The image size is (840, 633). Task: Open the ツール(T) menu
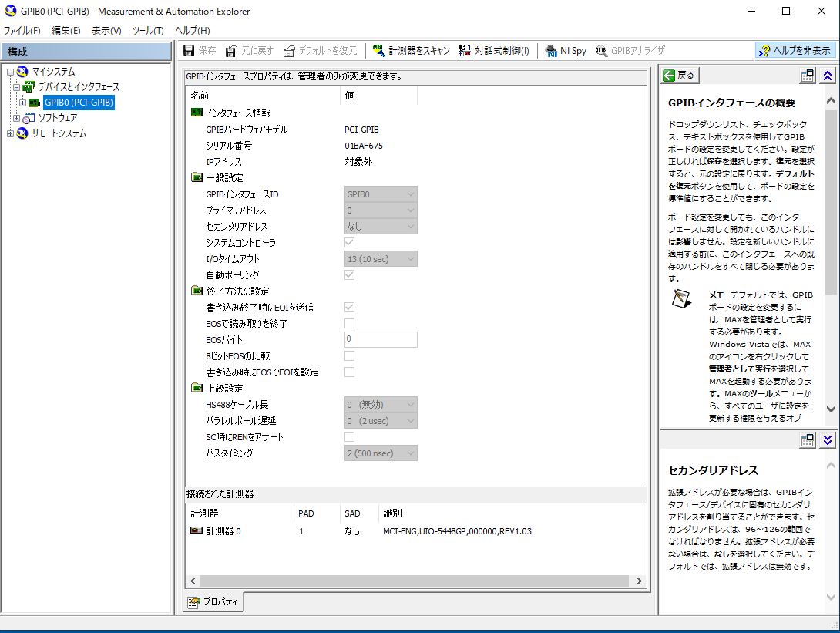148,31
